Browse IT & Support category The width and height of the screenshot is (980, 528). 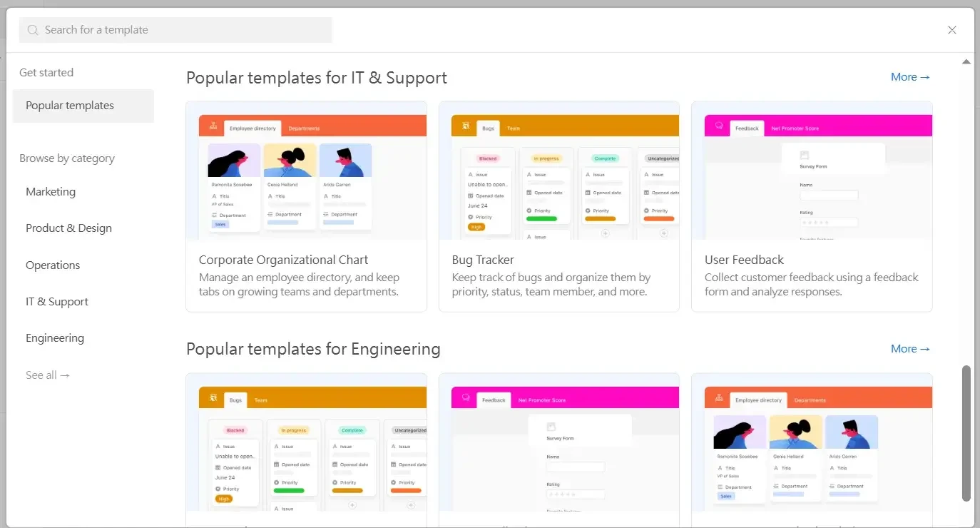tap(57, 302)
